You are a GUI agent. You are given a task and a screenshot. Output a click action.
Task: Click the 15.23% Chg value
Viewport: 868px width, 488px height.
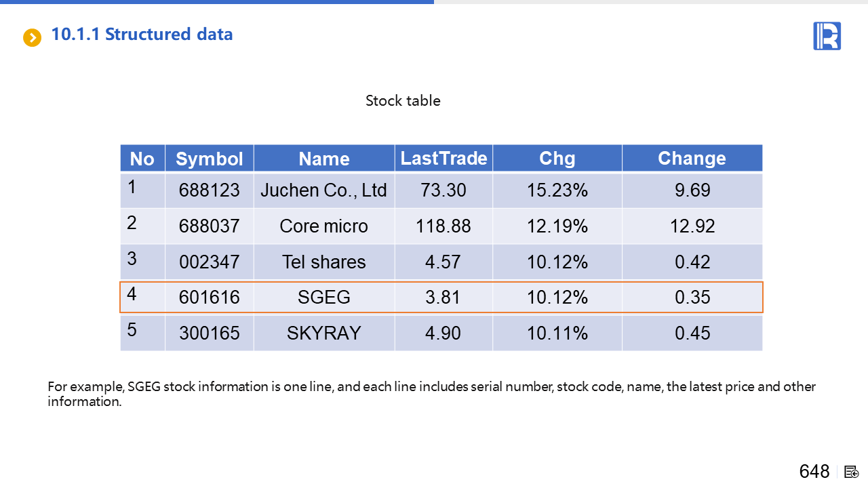point(557,190)
